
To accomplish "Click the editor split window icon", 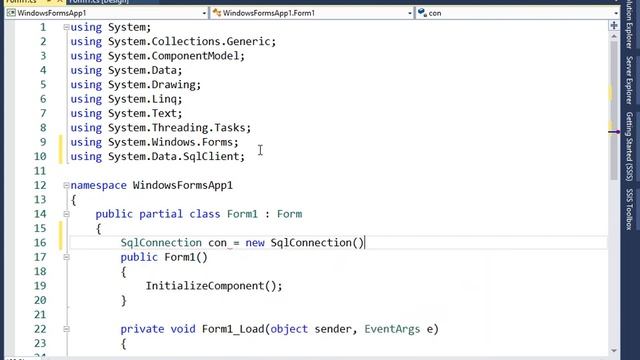I will (614, 26).
